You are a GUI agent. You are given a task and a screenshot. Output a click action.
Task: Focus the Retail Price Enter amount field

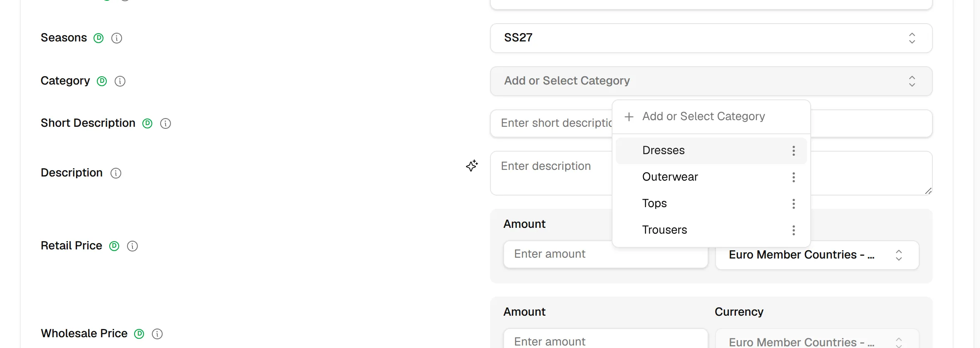coord(606,254)
